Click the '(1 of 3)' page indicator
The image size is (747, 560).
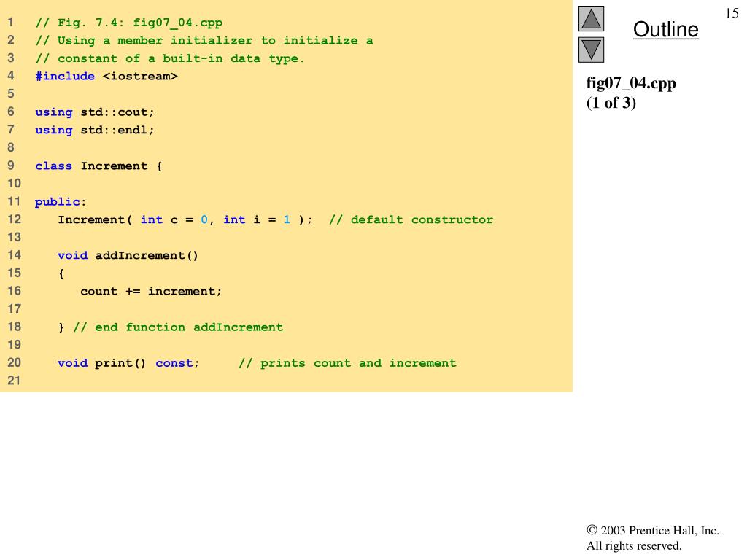[x=611, y=103]
